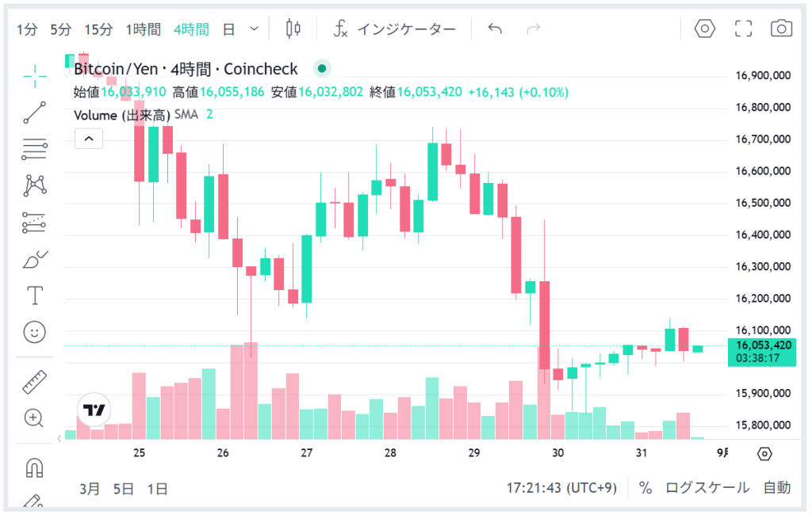Image resolution: width=812 pixels, height=515 pixels.
Task: Enter fullscreen mode
Action: coord(743,29)
